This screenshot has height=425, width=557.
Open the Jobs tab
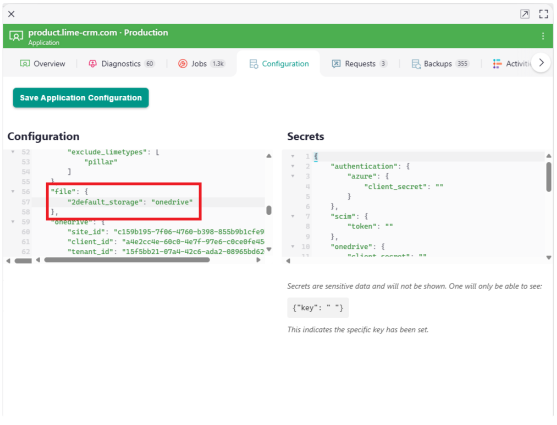tap(201, 64)
